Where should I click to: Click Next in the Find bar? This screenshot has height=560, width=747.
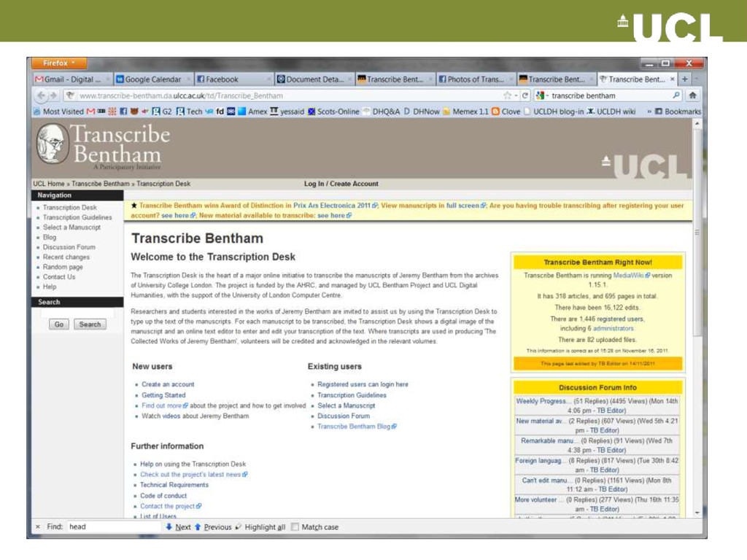click(x=179, y=527)
